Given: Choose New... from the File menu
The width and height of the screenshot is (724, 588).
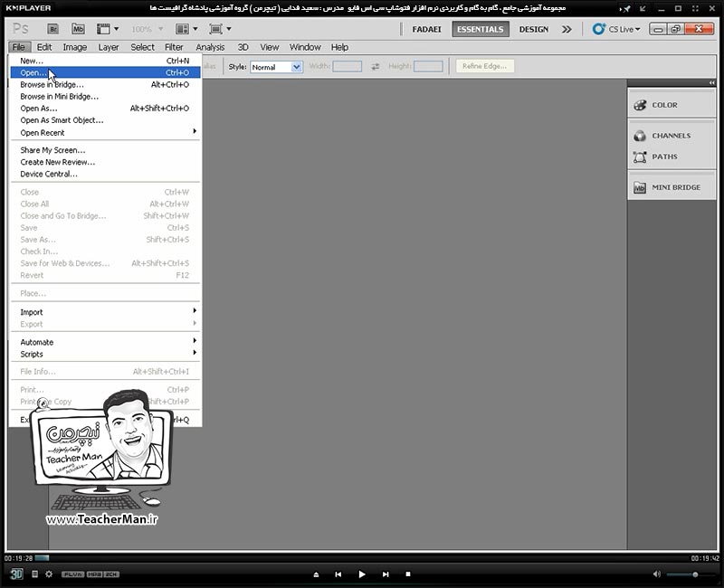Looking at the screenshot, I should point(105,61).
